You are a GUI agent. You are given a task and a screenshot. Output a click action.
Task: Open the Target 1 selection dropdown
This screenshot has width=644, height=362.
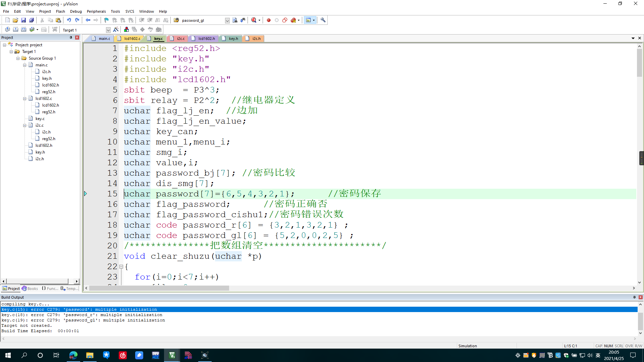pos(108,30)
